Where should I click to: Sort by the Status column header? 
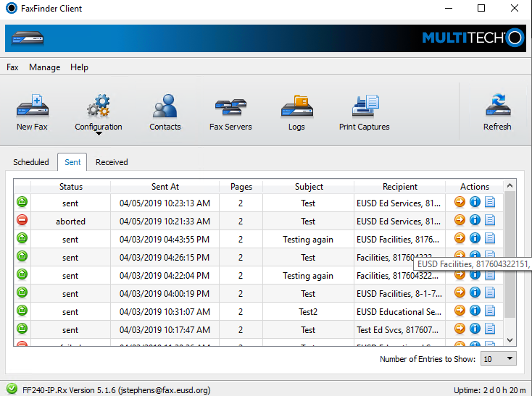click(x=70, y=187)
